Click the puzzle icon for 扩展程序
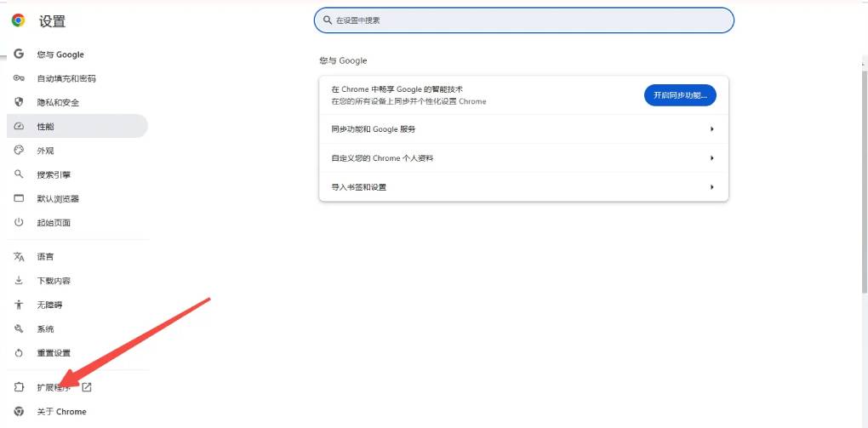This screenshot has width=868, height=428. 19,387
